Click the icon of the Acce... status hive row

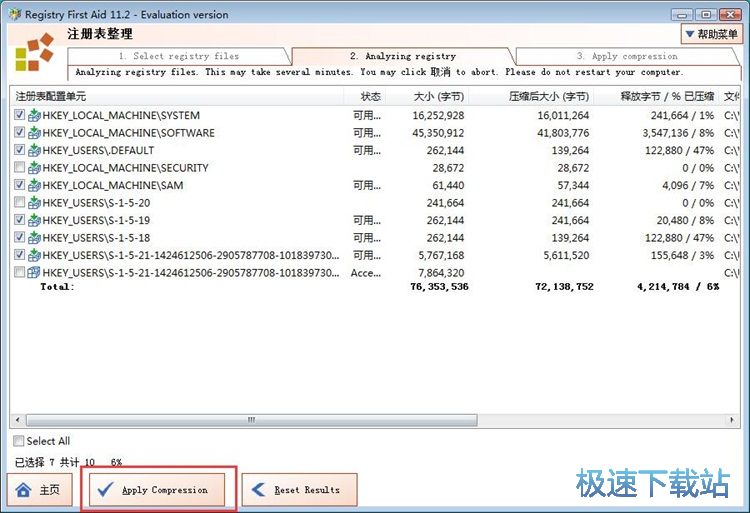34,273
